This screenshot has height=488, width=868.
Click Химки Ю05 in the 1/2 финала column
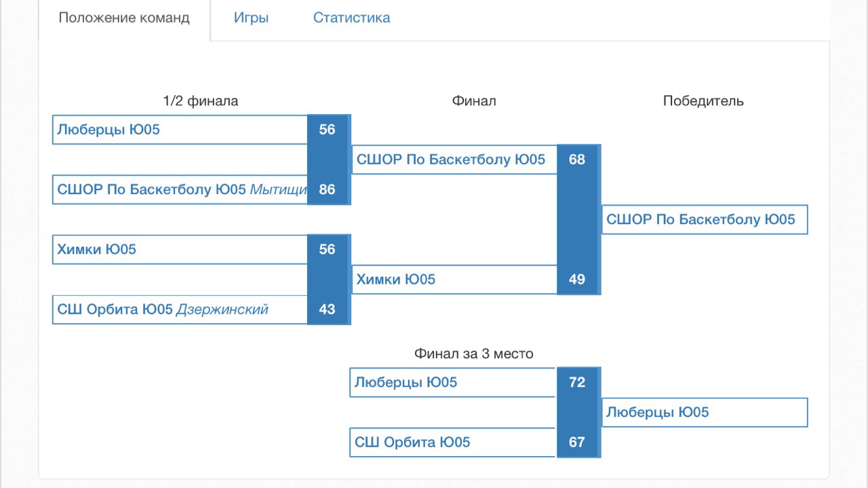pos(96,249)
